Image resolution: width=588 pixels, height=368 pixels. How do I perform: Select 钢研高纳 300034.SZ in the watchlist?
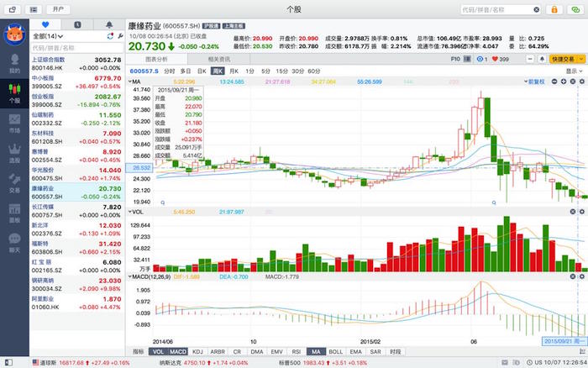pos(76,285)
